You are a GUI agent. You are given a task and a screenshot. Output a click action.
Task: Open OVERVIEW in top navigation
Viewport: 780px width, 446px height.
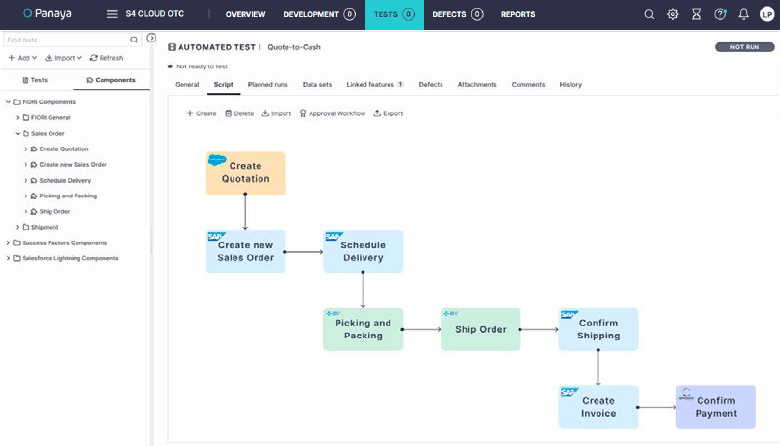pyautogui.click(x=245, y=14)
